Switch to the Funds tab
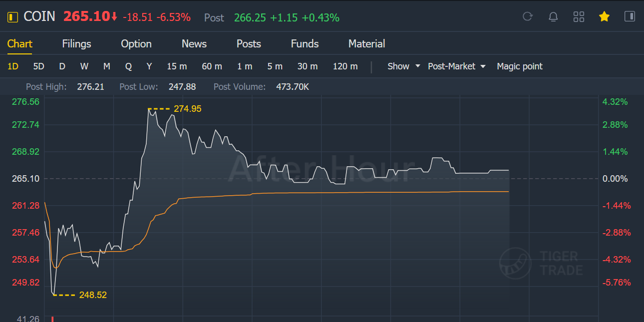 pos(305,44)
